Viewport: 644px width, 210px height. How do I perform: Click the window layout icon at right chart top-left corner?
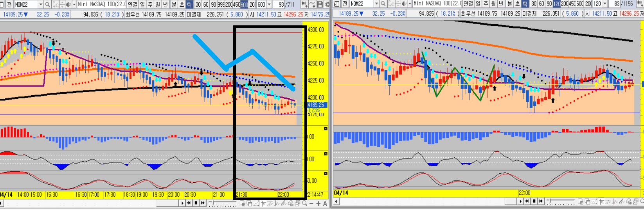click(x=337, y=4)
